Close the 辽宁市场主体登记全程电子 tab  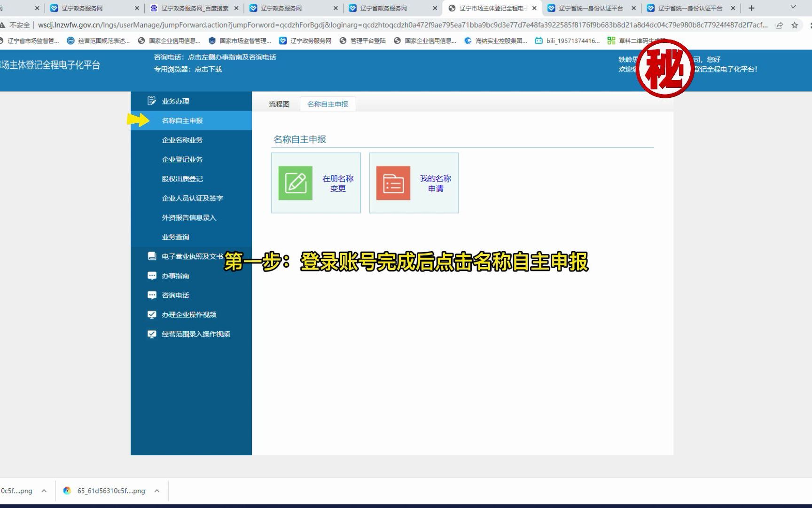[534, 8]
